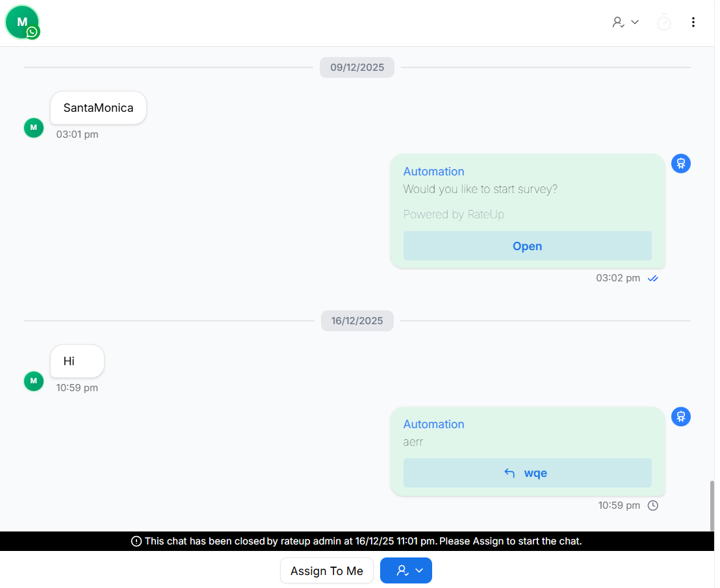The height and width of the screenshot is (588, 720).
Task: Click the bot icon next to the aerr message
Action: coord(680,416)
